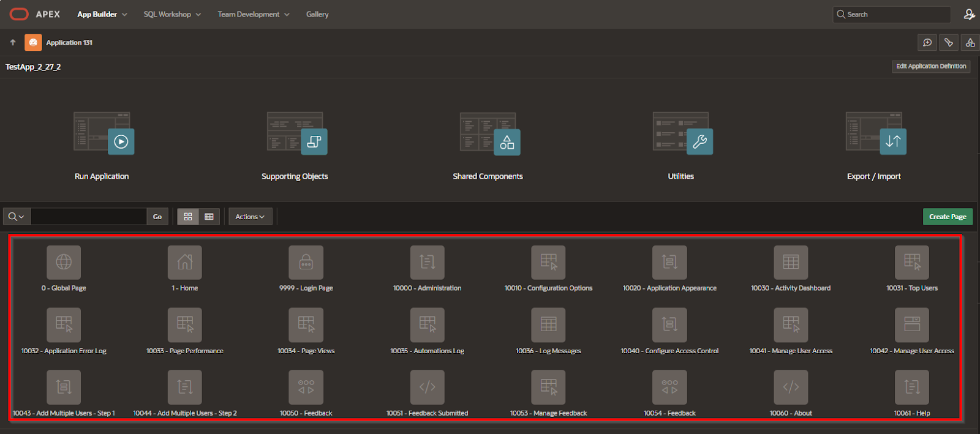Open the Supporting Objects icon
This screenshot has width=980, height=434.
tap(297, 133)
